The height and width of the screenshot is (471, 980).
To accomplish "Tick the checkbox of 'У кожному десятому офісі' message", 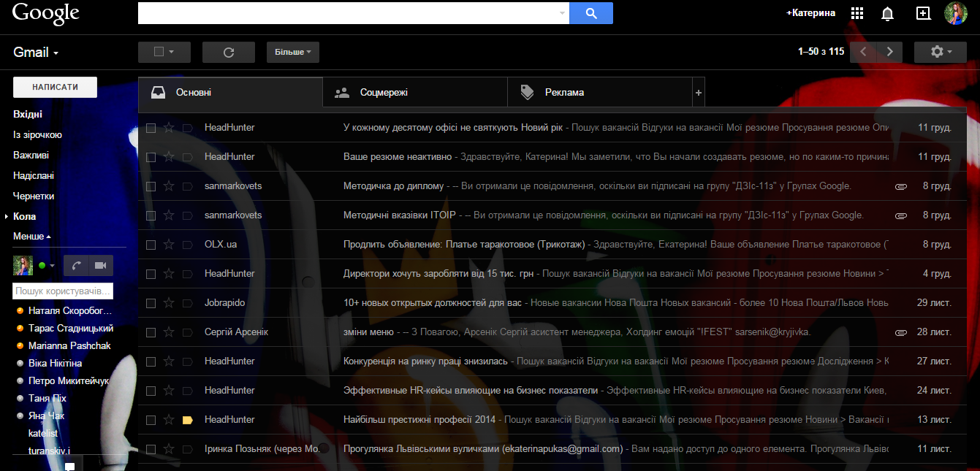I will pos(151,128).
